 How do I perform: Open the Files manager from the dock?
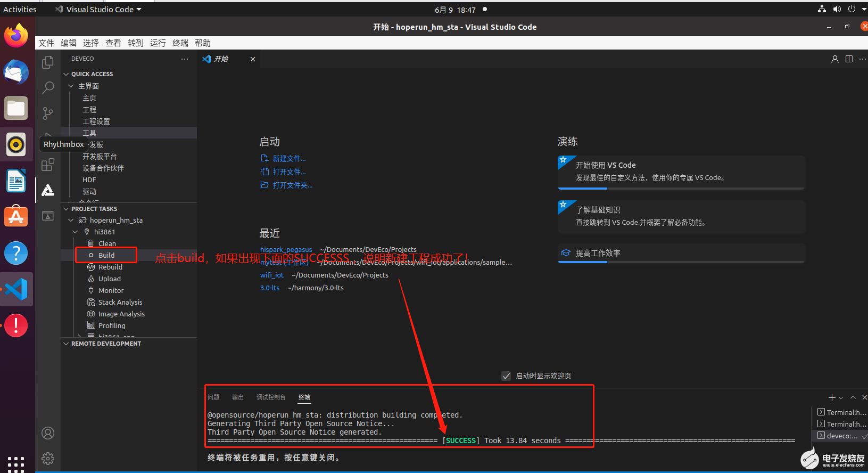16,108
